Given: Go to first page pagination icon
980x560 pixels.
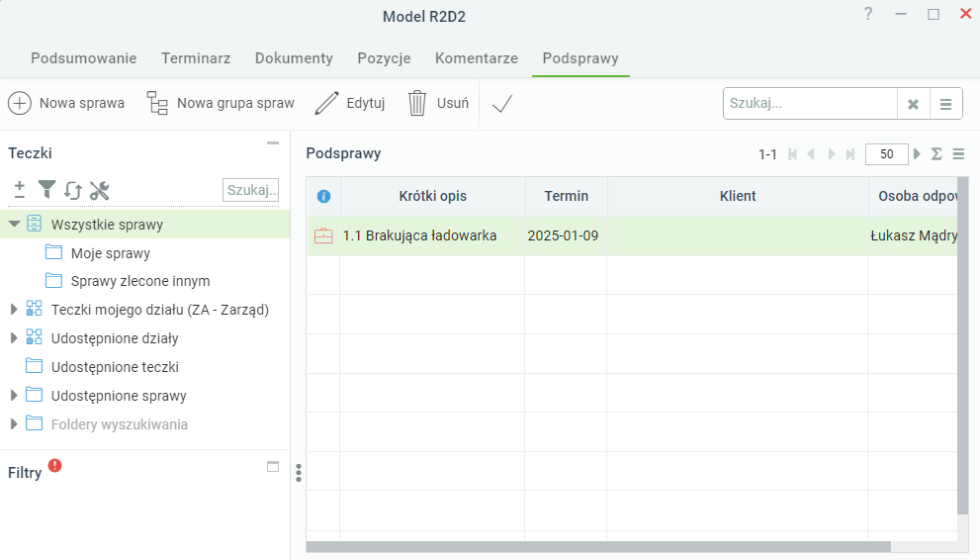Looking at the screenshot, I should click(x=792, y=154).
